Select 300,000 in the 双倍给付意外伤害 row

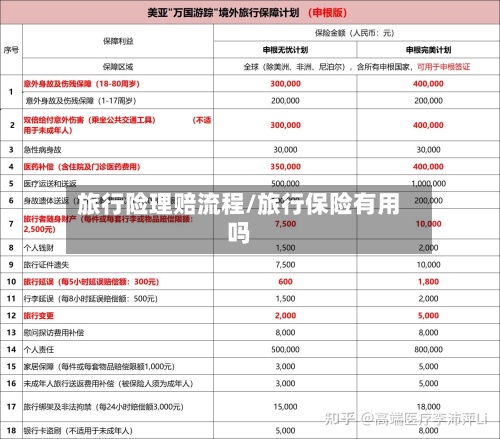tap(285, 125)
